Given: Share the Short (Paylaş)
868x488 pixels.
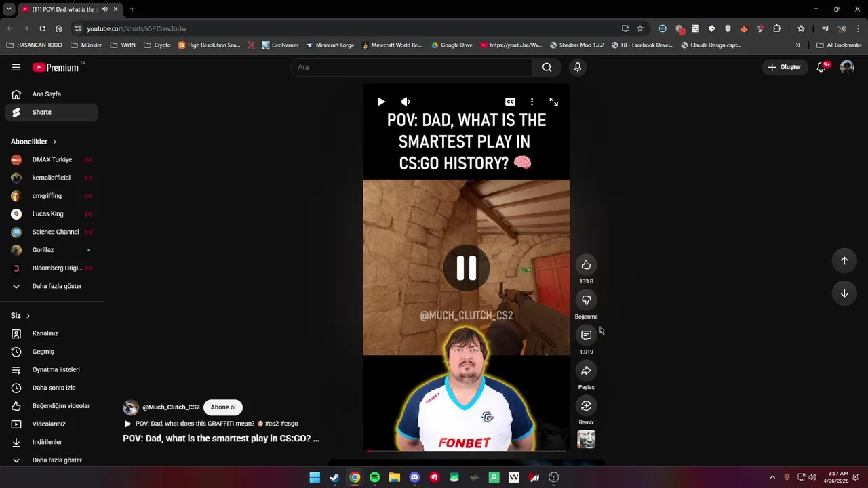Looking at the screenshot, I should [x=587, y=371].
